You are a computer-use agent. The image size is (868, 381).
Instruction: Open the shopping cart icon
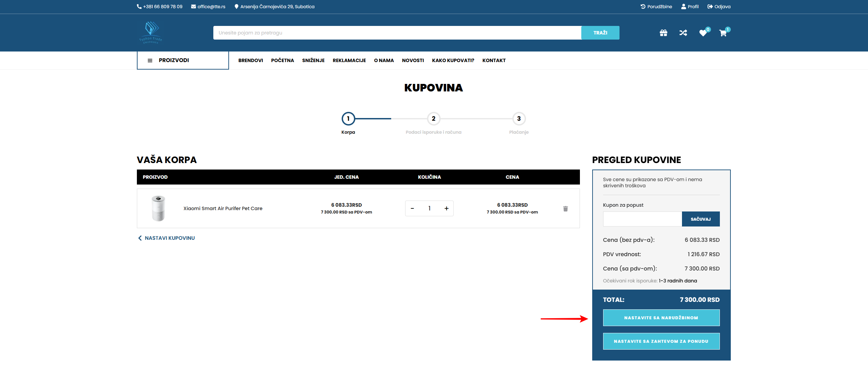pyautogui.click(x=723, y=33)
